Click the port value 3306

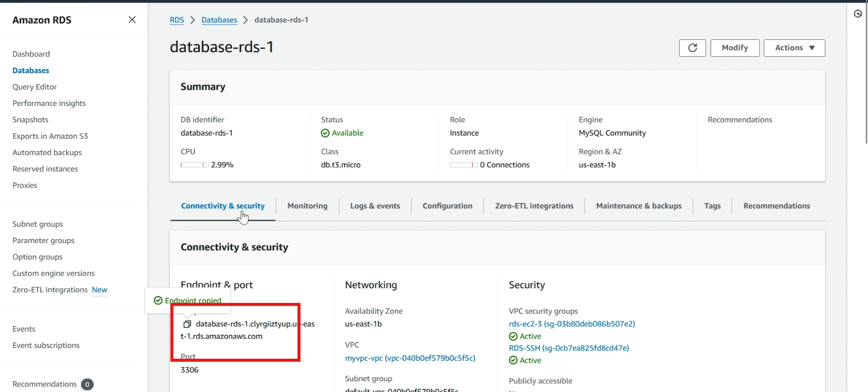coord(189,369)
